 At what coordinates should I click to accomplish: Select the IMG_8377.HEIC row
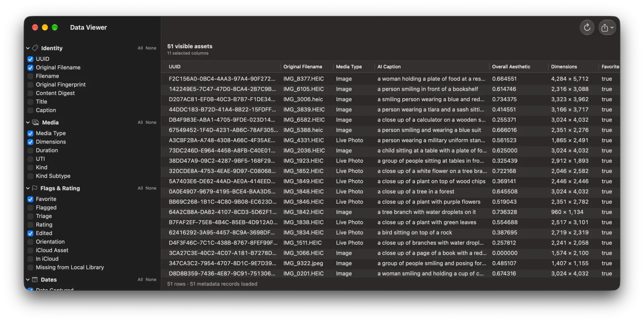tap(390, 79)
